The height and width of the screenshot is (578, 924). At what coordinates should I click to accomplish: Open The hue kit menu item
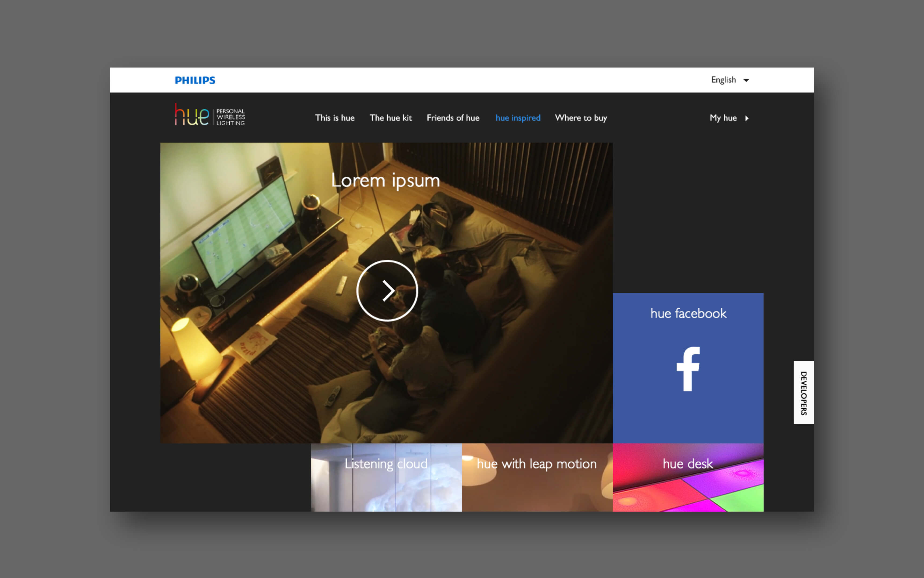pyautogui.click(x=391, y=118)
